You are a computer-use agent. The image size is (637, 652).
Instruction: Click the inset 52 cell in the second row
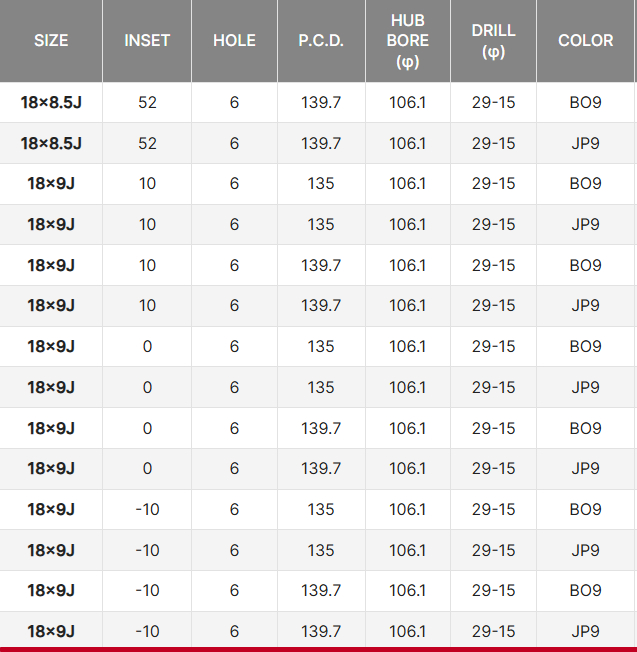pos(147,143)
